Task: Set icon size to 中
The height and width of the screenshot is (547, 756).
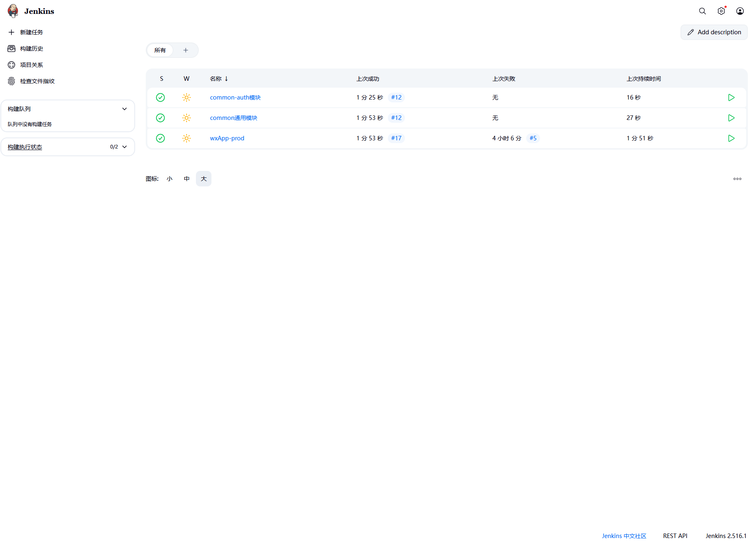Action: (187, 179)
